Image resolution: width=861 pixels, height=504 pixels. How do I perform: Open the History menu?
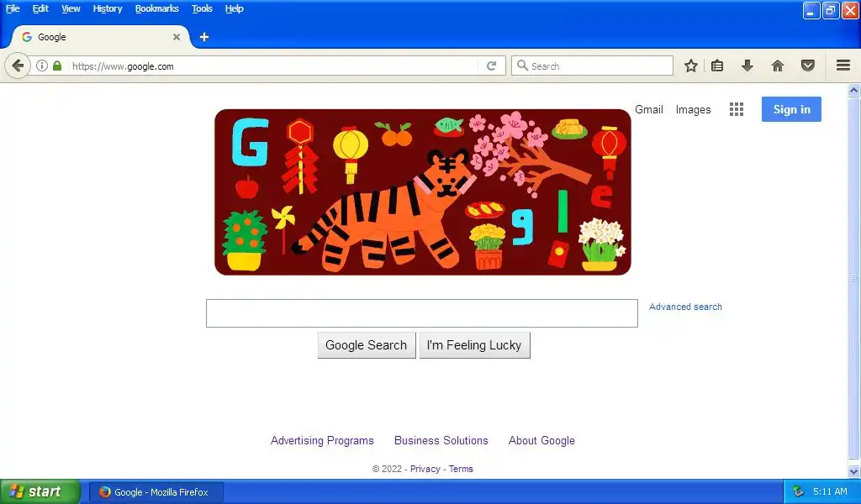(108, 8)
